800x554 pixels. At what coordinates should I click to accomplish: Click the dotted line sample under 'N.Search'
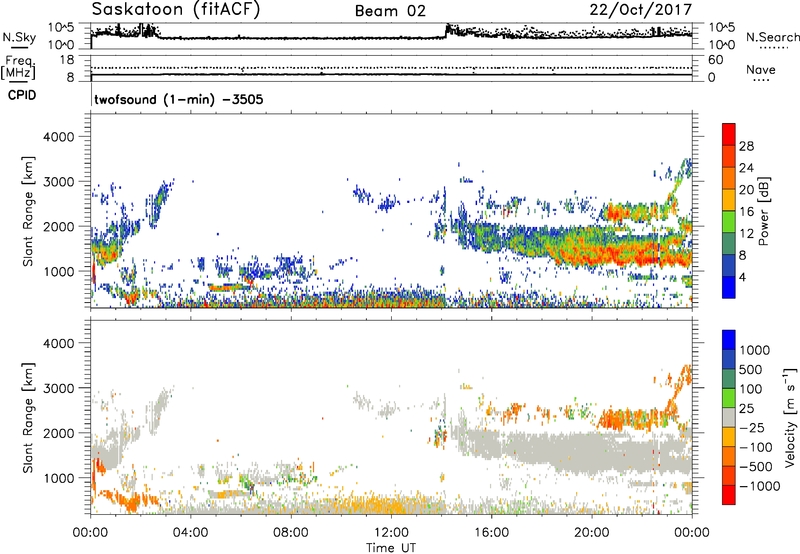773,48
